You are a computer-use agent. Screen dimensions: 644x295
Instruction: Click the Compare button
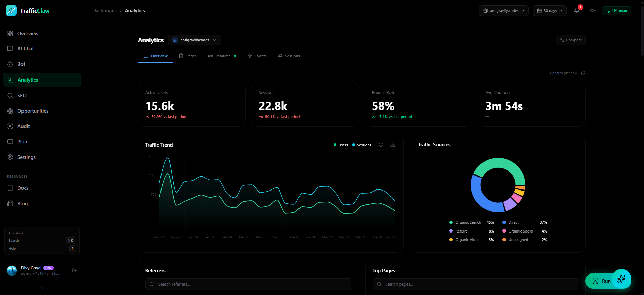point(571,40)
